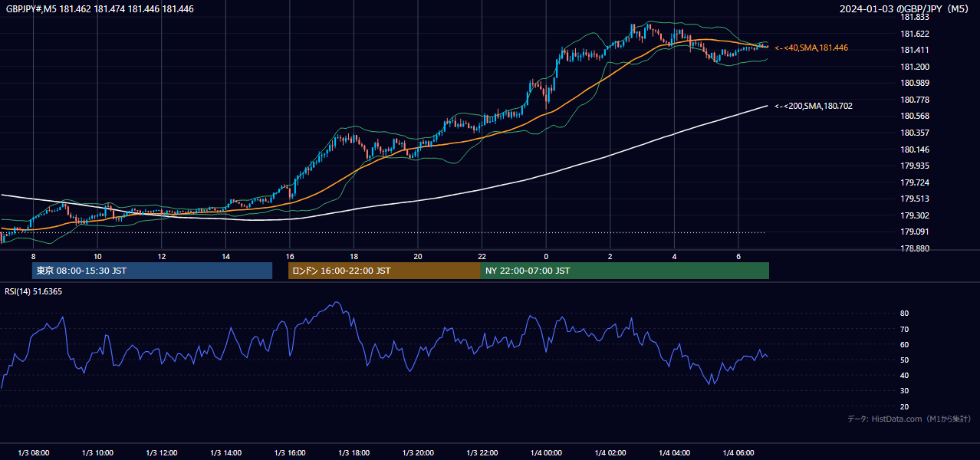The width and height of the screenshot is (980, 460).
Task: Click hour label 22 under the price chart
Action: click(482, 256)
